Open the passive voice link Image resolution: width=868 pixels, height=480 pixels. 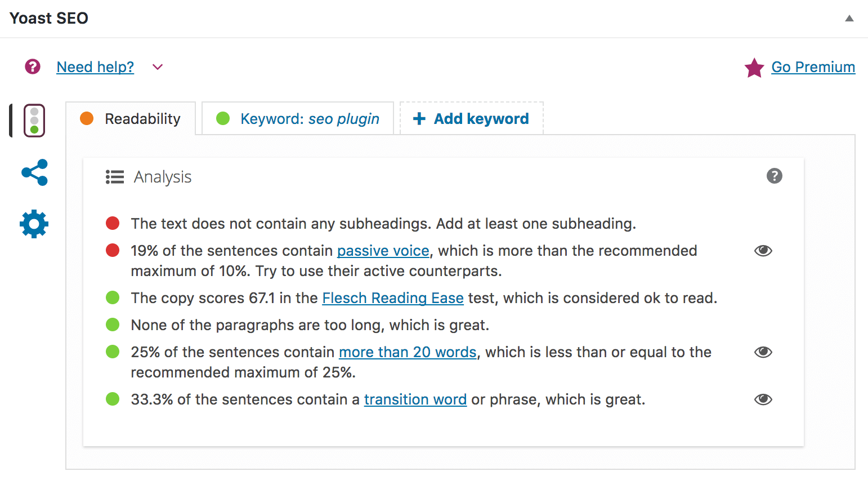pyautogui.click(x=383, y=251)
